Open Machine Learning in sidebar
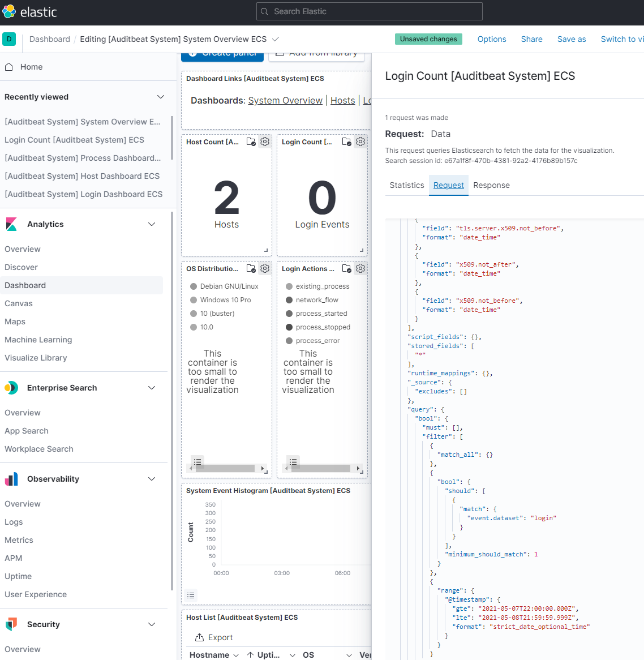 pyautogui.click(x=38, y=340)
